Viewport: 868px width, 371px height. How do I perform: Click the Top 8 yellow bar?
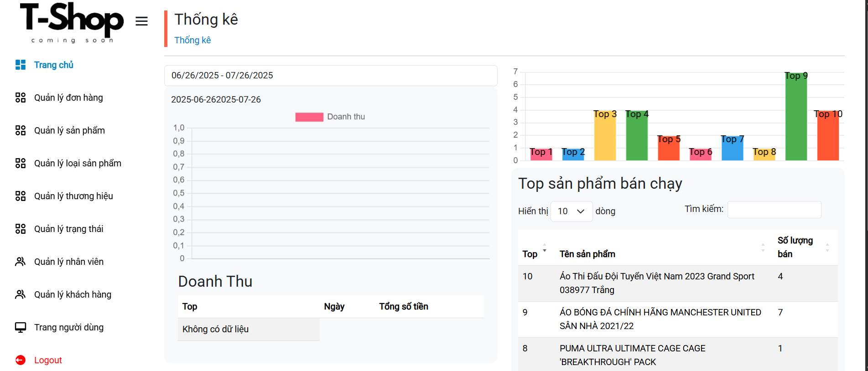[x=764, y=154]
